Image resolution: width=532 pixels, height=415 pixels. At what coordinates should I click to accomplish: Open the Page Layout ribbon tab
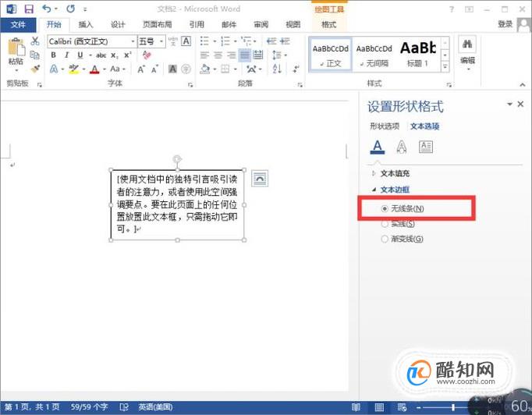point(157,24)
